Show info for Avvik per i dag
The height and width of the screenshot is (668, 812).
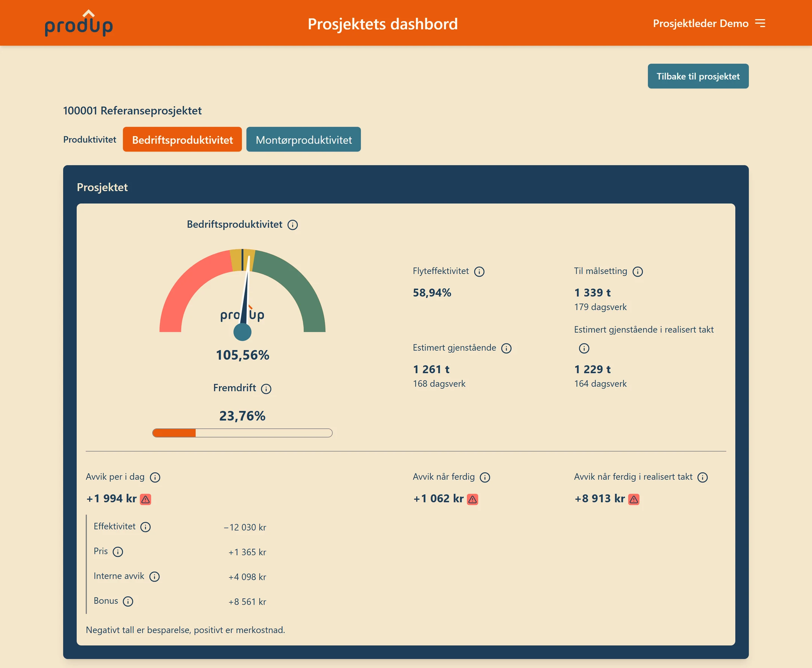tap(155, 477)
